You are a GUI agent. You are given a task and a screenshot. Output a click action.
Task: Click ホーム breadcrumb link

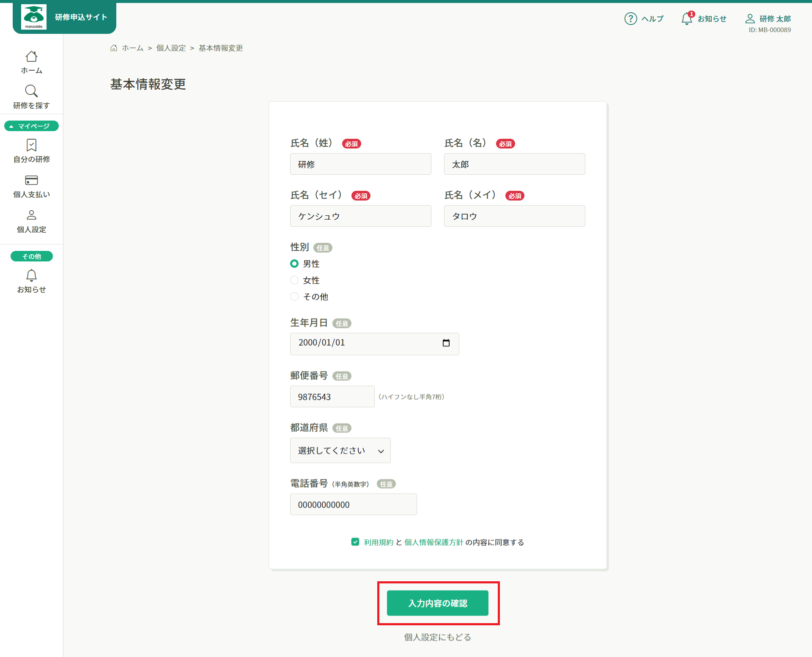point(133,48)
